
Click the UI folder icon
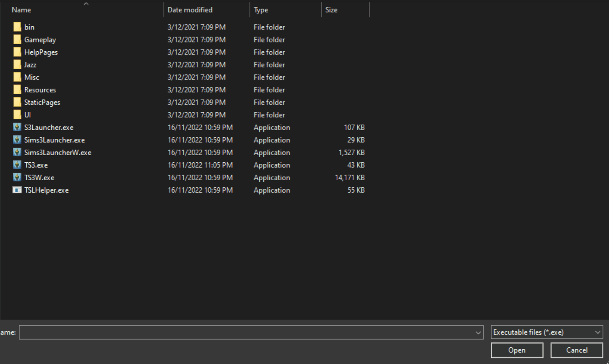(x=17, y=115)
